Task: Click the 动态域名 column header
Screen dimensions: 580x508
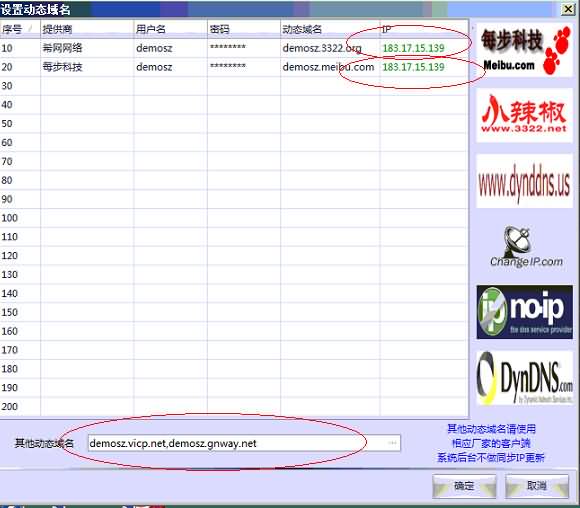Action: [330, 29]
